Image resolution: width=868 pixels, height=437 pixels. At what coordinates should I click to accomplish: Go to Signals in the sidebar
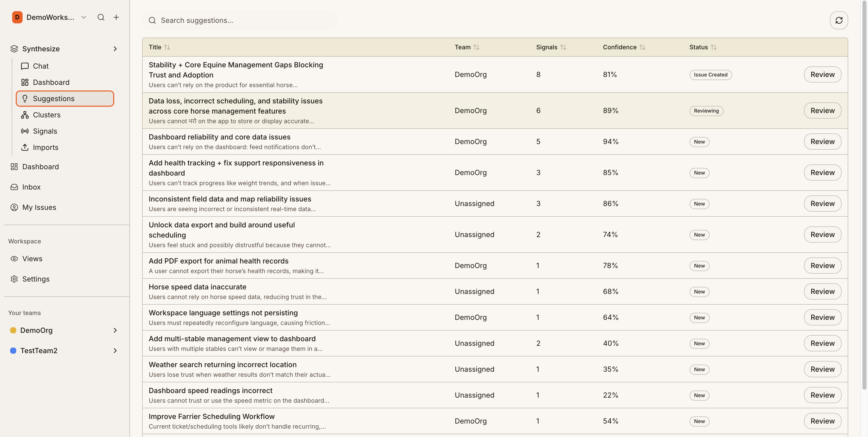(x=45, y=131)
